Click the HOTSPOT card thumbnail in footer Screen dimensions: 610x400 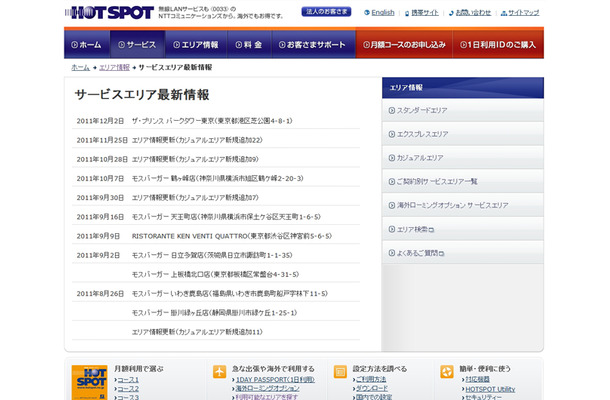89,382
